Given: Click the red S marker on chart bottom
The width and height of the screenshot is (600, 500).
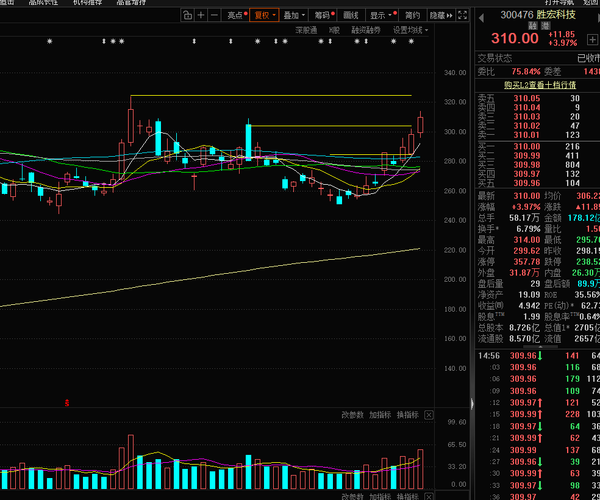Looking at the screenshot, I should tap(67, 402).
